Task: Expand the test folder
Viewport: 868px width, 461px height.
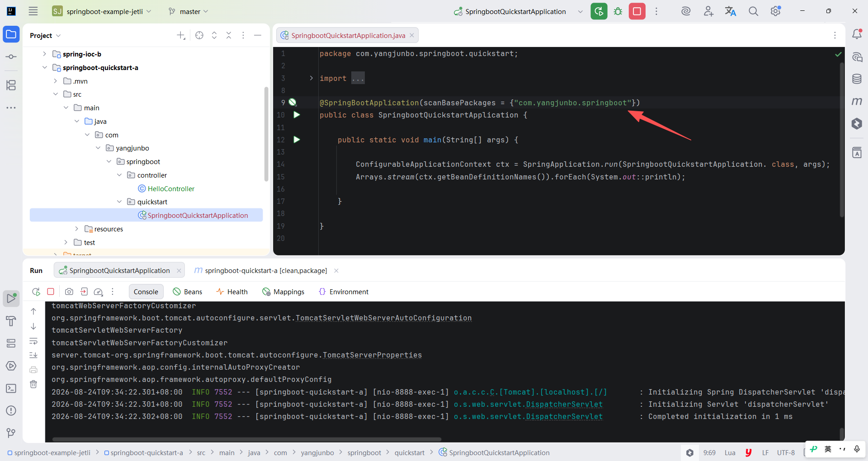Action: (66, 242)
